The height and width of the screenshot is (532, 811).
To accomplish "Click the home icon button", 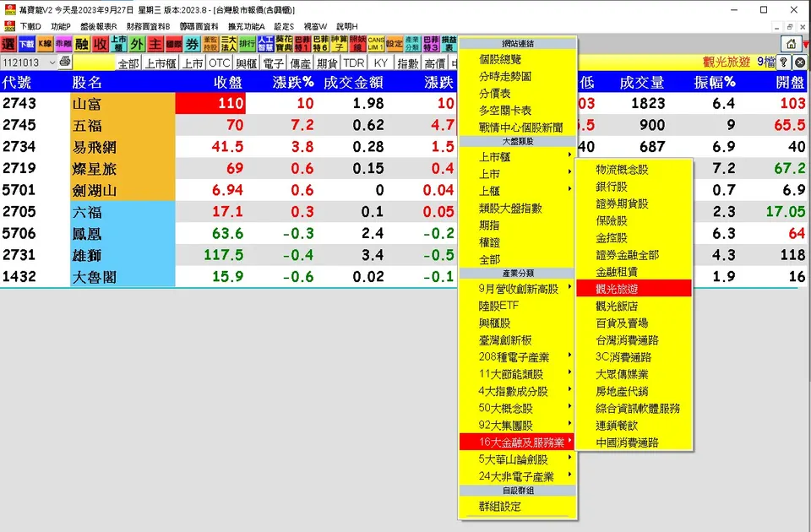I will (791, 45).
